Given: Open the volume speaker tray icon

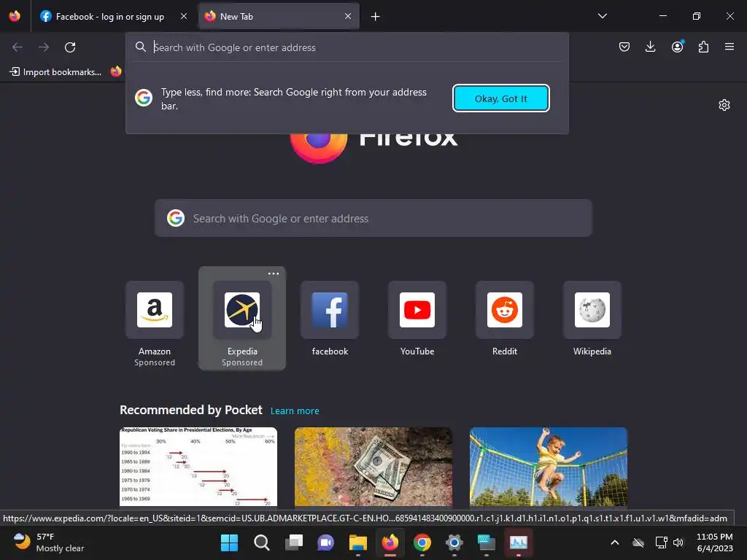Looking at the screenshot, I should coord(678,542).
